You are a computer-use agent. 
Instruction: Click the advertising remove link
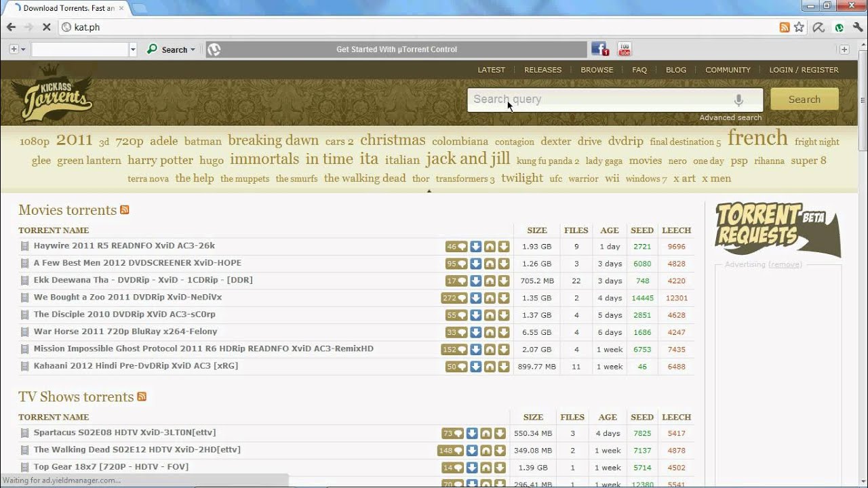click(x=785, y=264)
